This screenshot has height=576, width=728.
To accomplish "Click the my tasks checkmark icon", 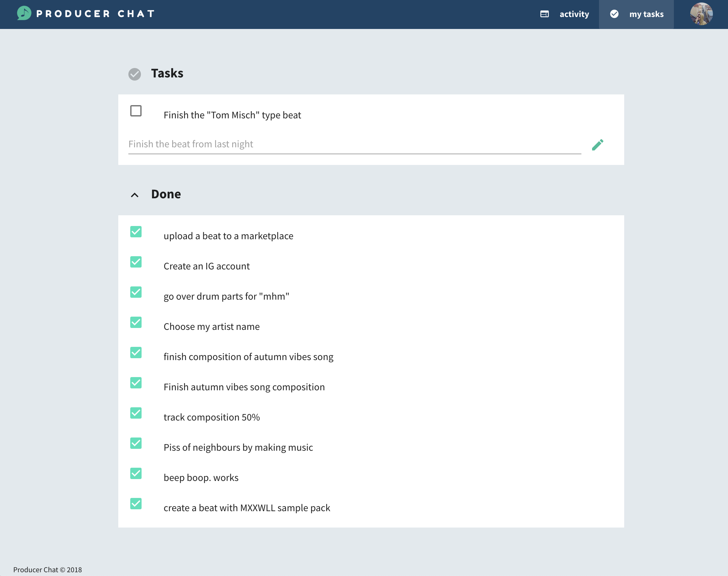I will pos(614,14).
